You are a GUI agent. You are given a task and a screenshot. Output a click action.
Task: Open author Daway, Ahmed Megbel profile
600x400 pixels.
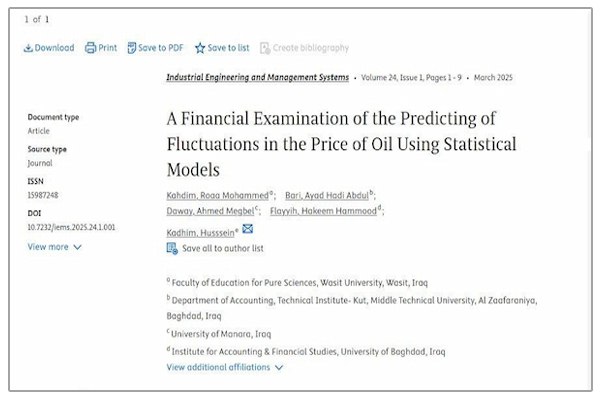pyautogui.click(x=210, y=211)
